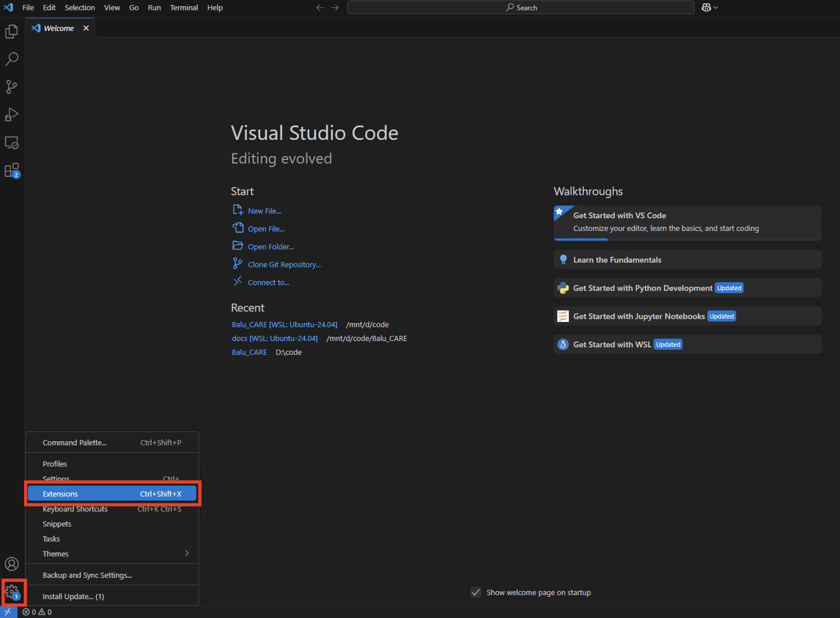Screen dimensions: 840x618
Task: Click the lightbulb icon beside Learn the Fundamentals
Action: [x=563, y=260]
